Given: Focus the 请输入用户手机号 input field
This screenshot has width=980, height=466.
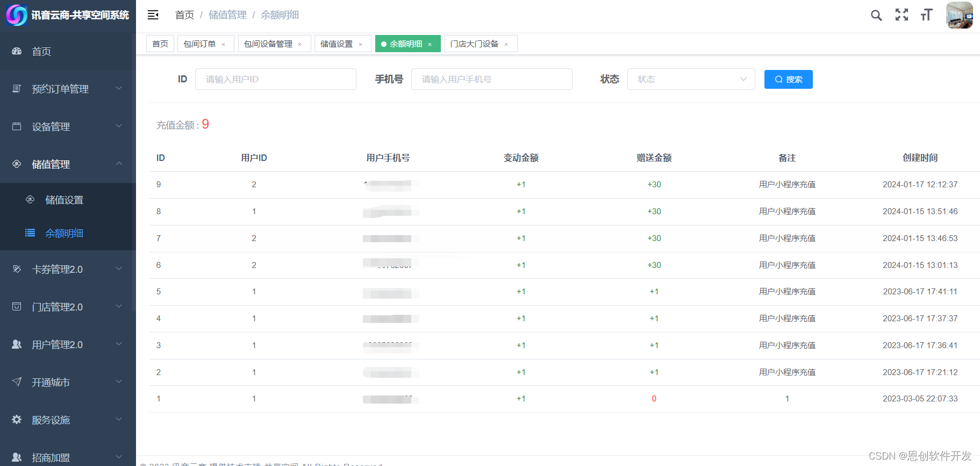Looking at the screenshot, I should (x=492, y=79).
